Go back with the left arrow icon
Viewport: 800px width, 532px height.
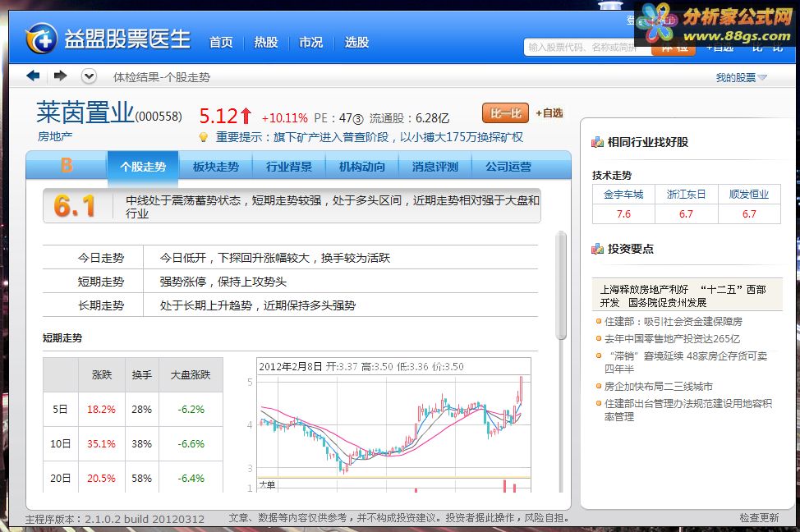pos(33,76)
